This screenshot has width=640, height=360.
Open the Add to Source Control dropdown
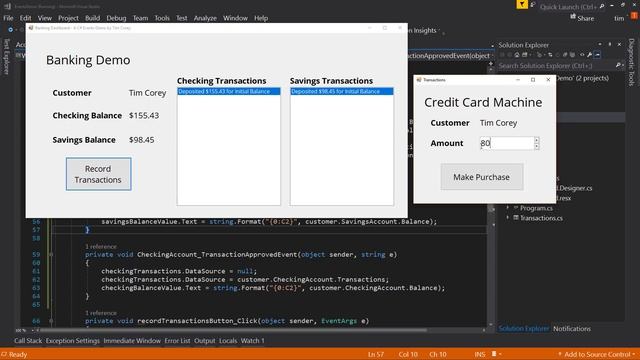click(x=633, y=354)
